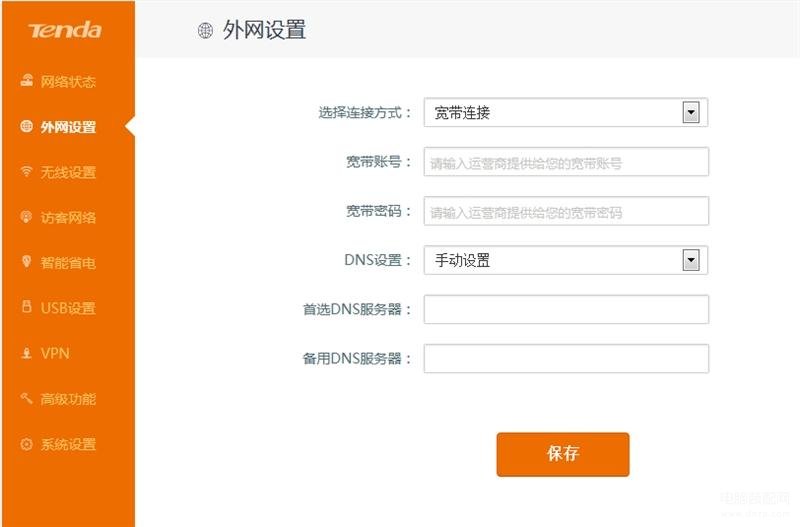Click the 备用DNS服务器 field

pyautogui.click(x=566, y=359)
